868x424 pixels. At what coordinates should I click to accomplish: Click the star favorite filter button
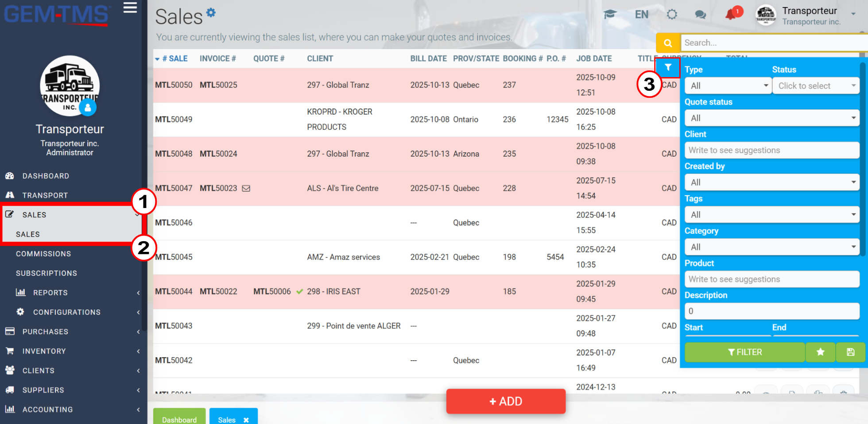[x=820, y=352]
